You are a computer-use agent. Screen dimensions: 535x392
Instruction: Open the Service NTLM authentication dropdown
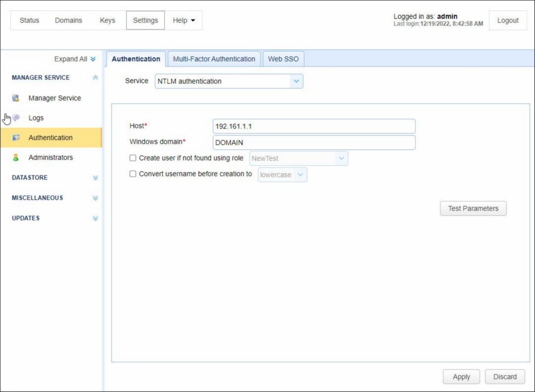[229, 81]
